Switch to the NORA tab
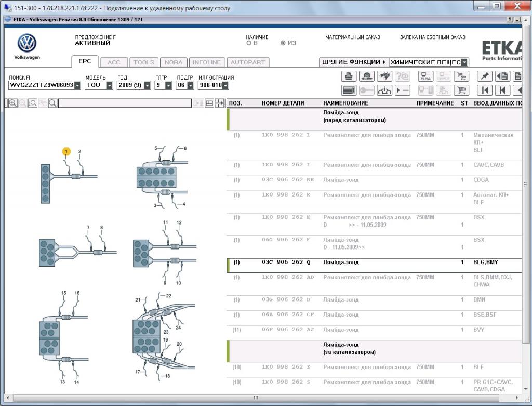 click(174, 62)
